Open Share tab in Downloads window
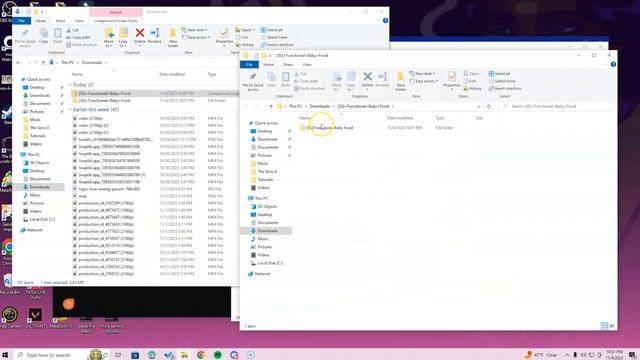Viewport: 640px width, 360px height. [60, 20]
